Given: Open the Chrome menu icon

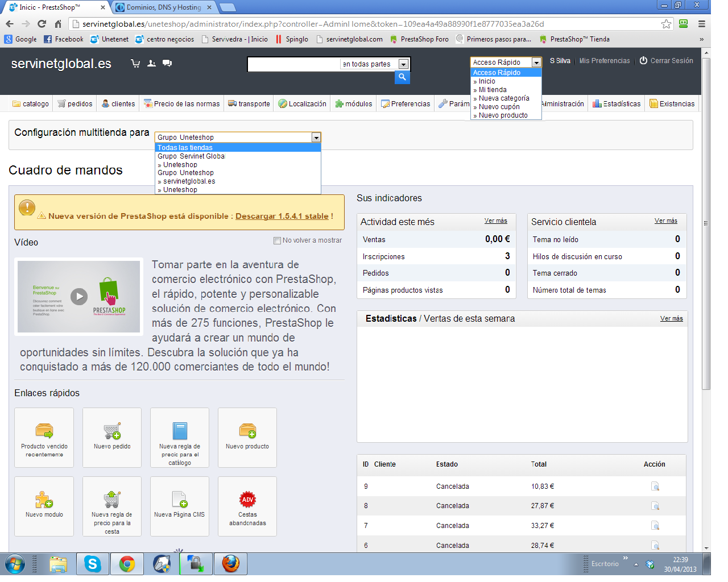Looking at the screenshot, I should 702,24.
